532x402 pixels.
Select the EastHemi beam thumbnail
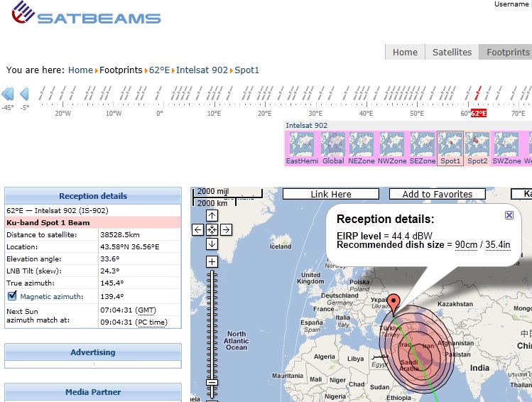pyautogui.click(x=302, y=148)
